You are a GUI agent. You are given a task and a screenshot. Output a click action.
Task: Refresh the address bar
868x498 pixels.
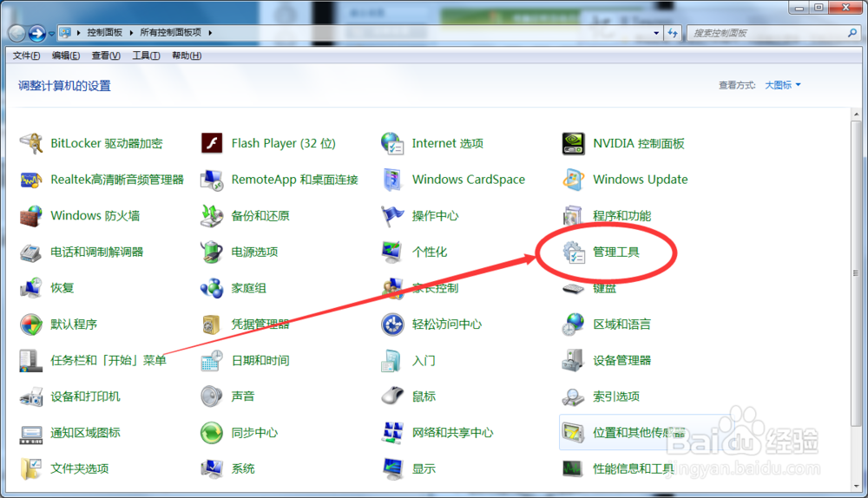674,33
